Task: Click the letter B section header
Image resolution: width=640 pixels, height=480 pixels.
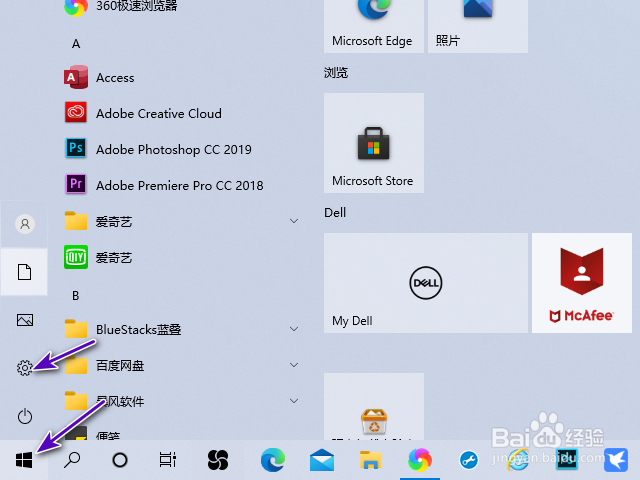Action: 76,296
